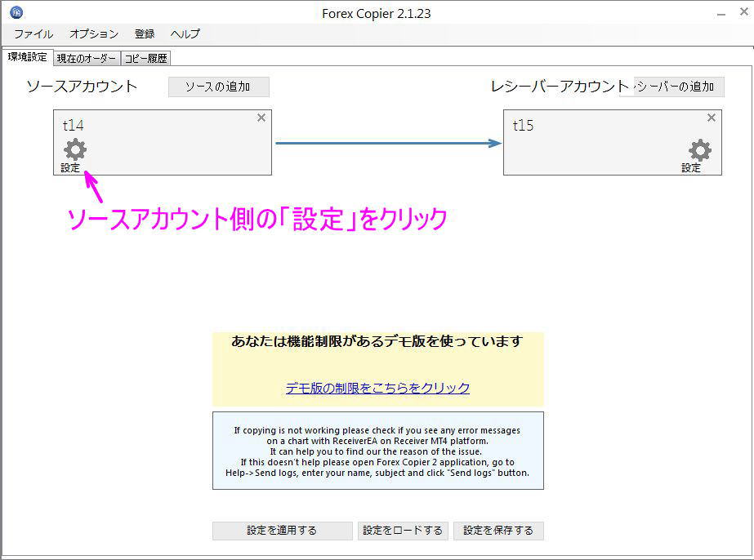Click the Forex Copier app icon

[17, 12]
